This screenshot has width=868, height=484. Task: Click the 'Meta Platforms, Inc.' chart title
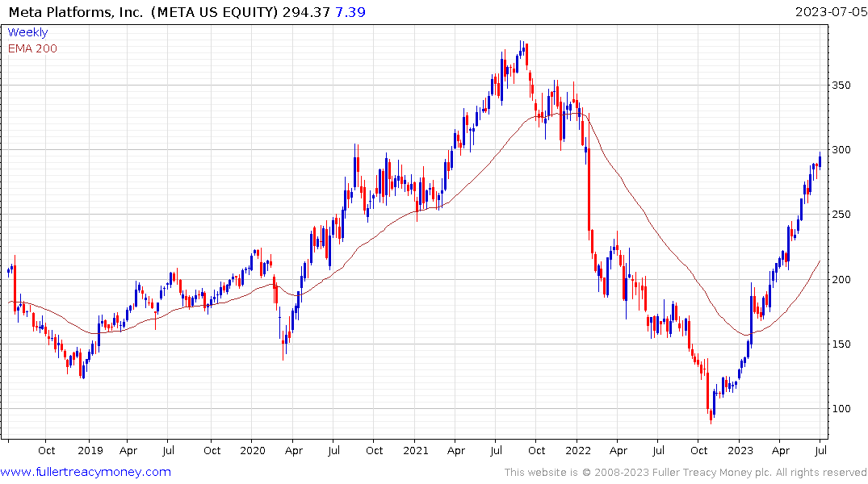coord(76,12)
